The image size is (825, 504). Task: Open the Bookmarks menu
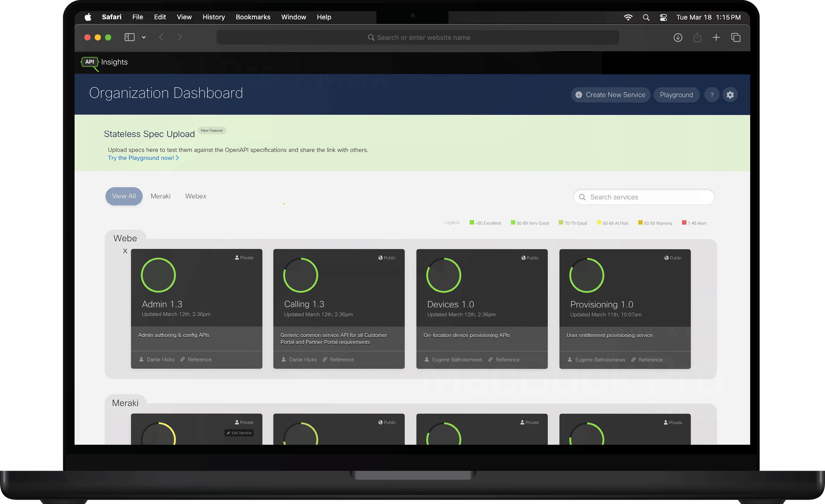pos(253,17)
